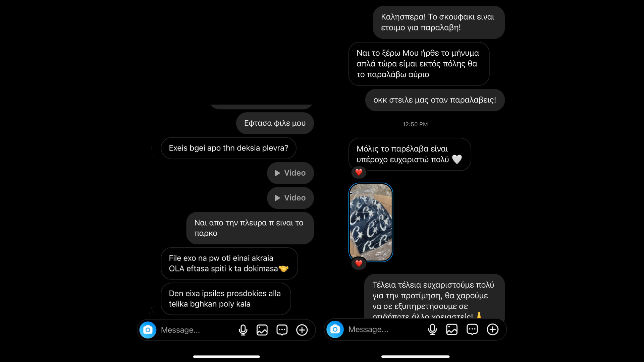Play the first Video message

[290, 173]
